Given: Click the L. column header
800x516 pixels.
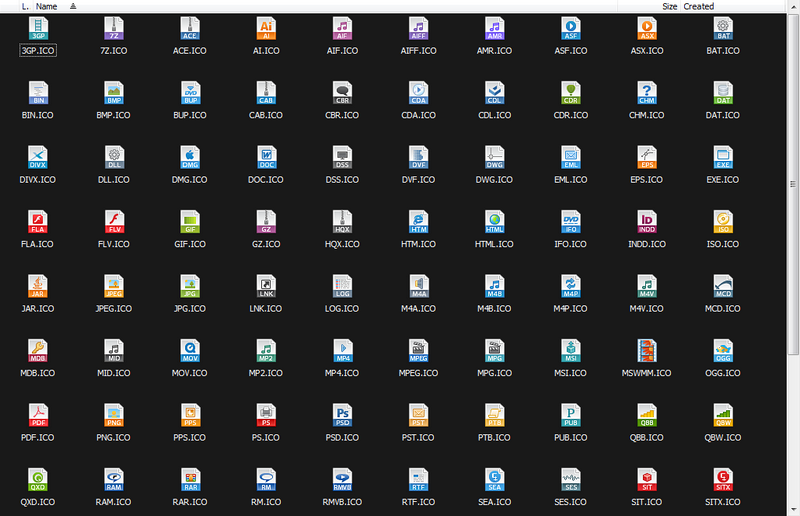Looking at the screenshot, I should coord(25,6).
